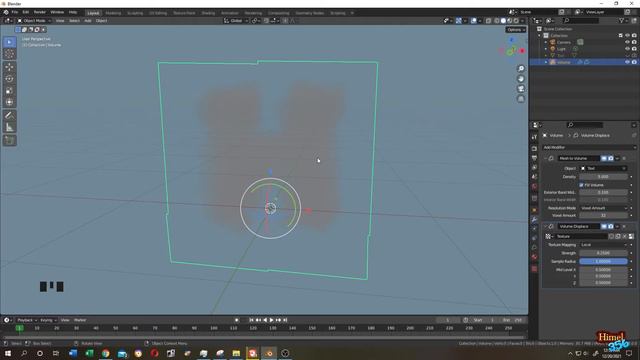The image size is (640, 360).
Task: Click the Volume breadcrumb in properties
Action: coord(556,135)
